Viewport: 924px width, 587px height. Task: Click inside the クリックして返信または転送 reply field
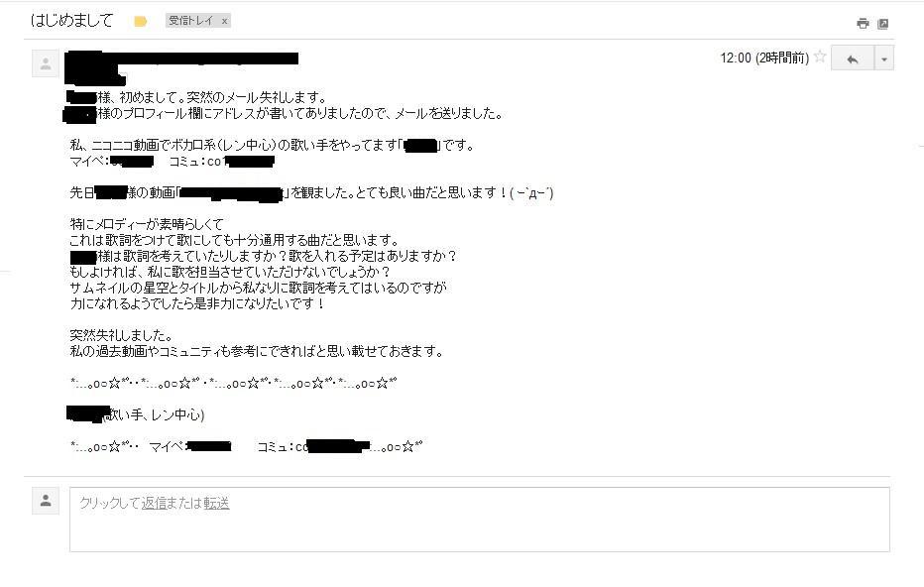pos(480,520)
